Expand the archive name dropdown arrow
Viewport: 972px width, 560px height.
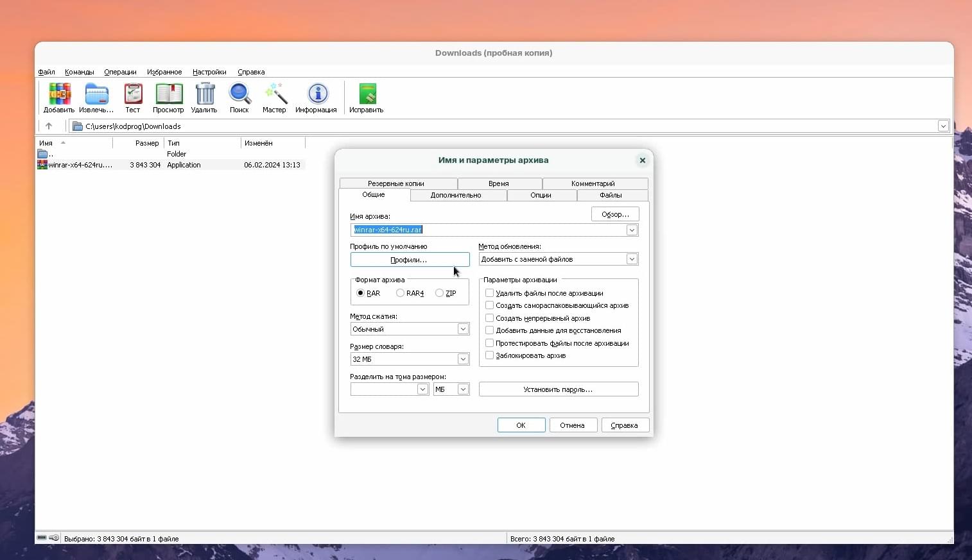click(632, 230)
